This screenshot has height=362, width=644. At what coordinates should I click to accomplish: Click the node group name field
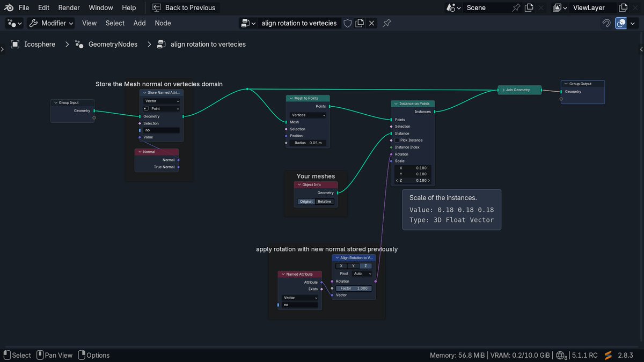point(299,23)
